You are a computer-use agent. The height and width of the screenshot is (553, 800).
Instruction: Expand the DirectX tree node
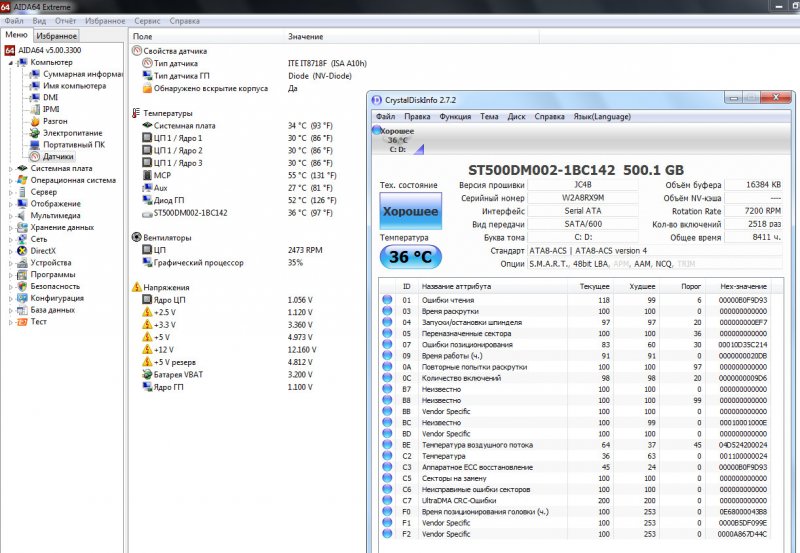(x=11, y=251)
